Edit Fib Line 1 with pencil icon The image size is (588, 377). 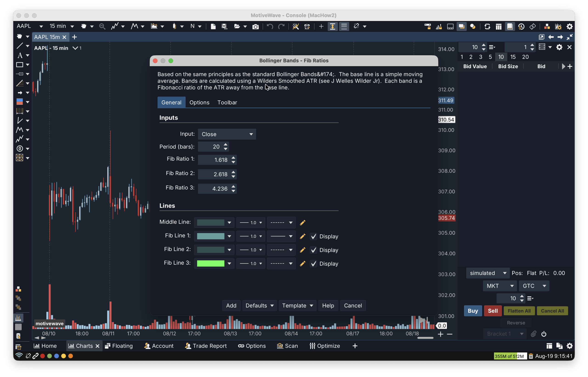click(302, 236)
